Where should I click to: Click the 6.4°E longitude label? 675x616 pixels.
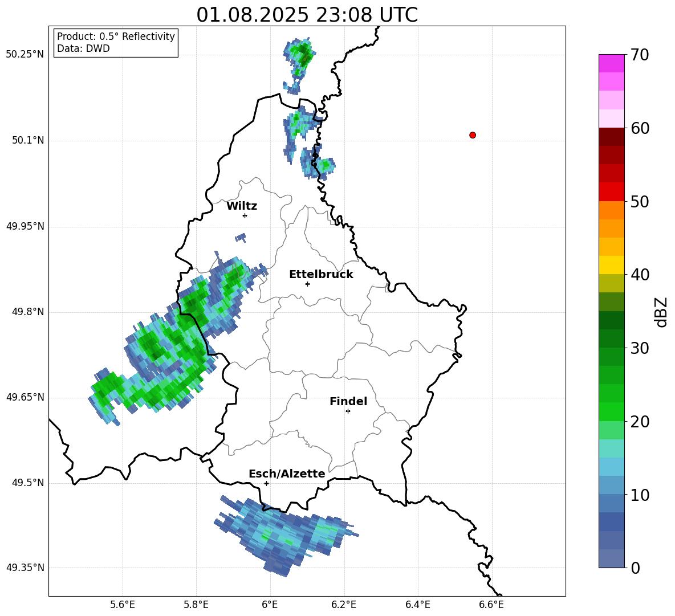point(418,605)
